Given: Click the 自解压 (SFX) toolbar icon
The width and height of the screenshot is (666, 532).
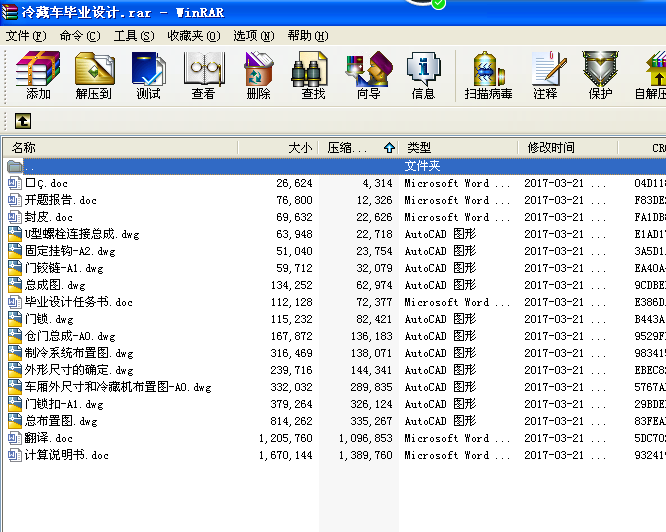Looking at the screenshot, I should point(652,75).
